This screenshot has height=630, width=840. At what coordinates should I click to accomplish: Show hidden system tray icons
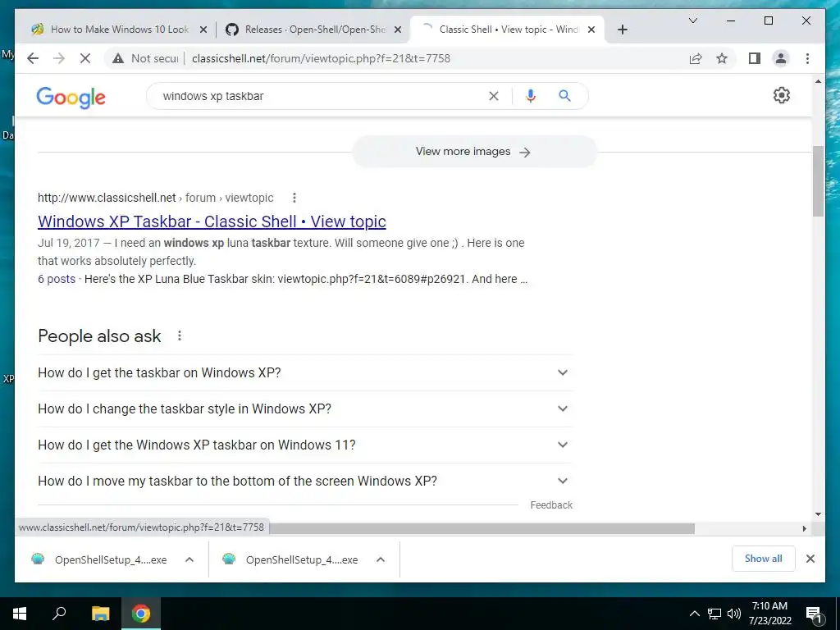point(694,614)
